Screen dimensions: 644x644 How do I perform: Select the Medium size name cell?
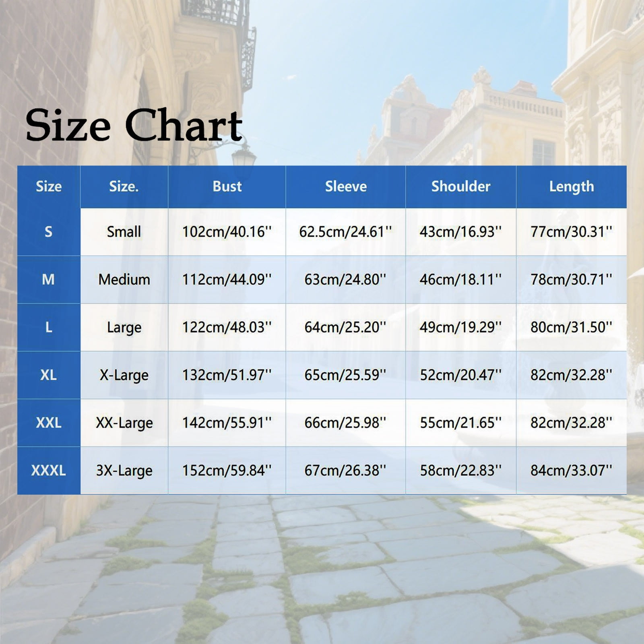[124, 279]
